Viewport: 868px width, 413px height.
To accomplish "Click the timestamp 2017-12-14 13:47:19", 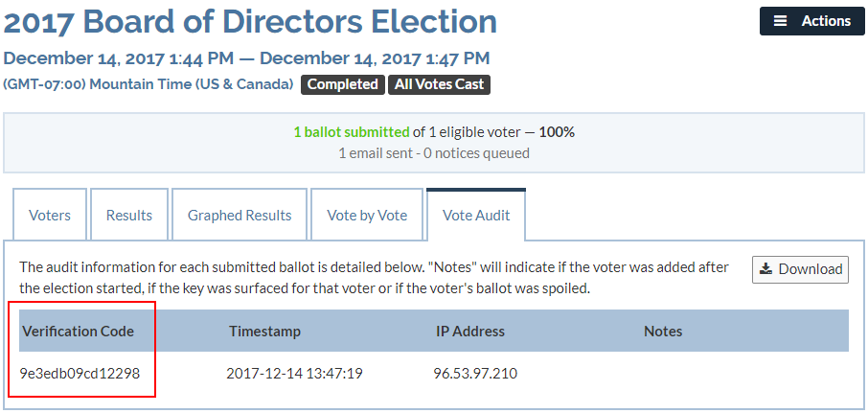I will [x=294, y=374].
